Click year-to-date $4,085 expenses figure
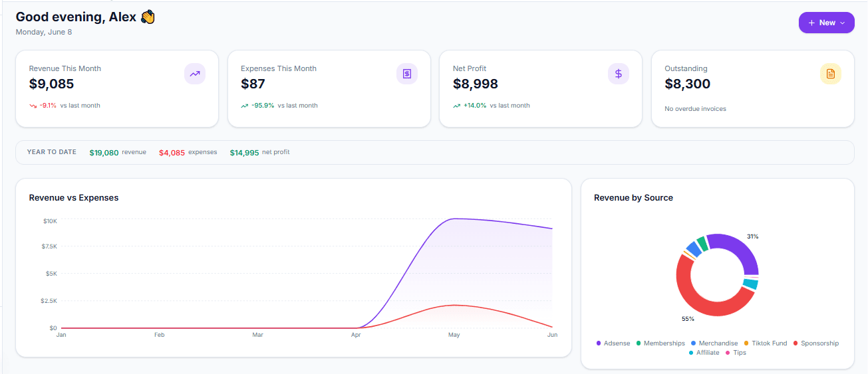The image size is (868, 374). (172, 153)
